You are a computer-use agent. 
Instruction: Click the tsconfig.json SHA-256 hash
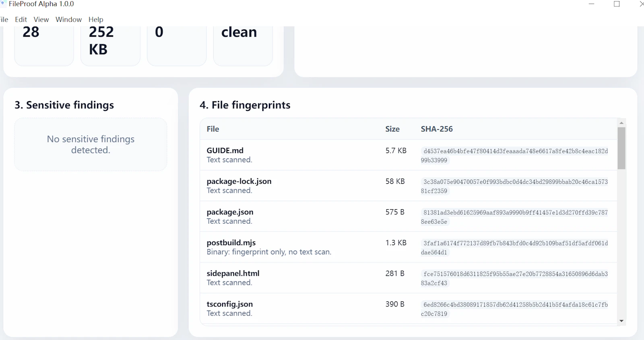(x=515, y=309)
